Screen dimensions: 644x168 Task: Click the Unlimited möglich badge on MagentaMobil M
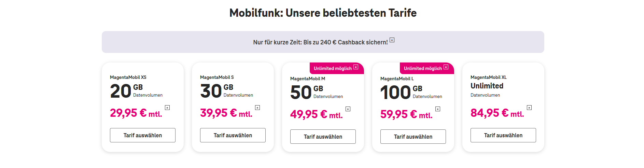pyautogui.click(x=333, y=68)
